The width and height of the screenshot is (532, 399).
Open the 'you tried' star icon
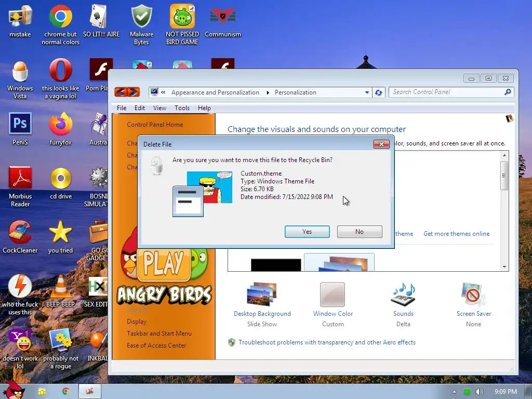pos(60,237)
